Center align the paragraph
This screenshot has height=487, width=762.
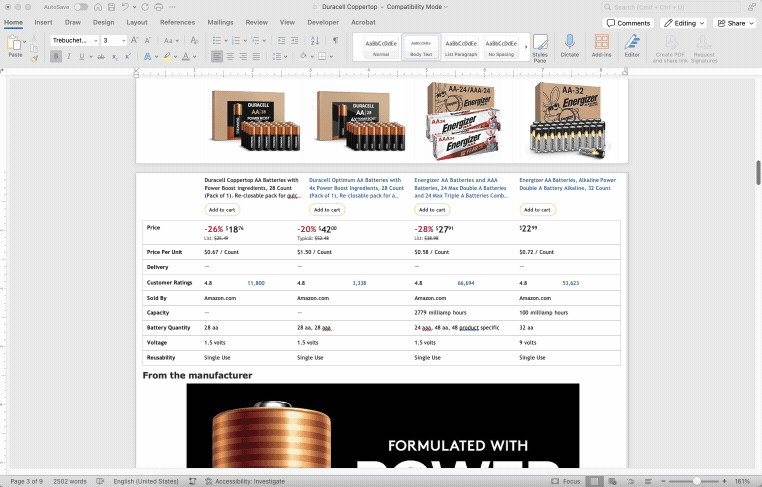click(x=230, y=57)
